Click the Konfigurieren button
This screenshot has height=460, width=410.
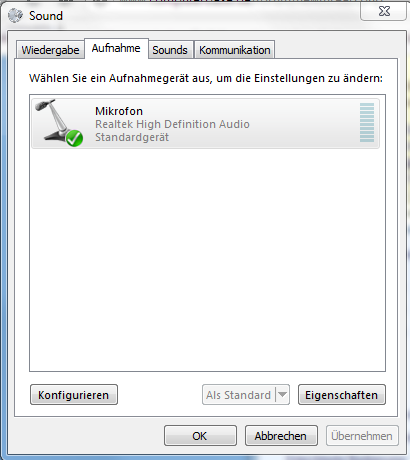click(74, 395)
